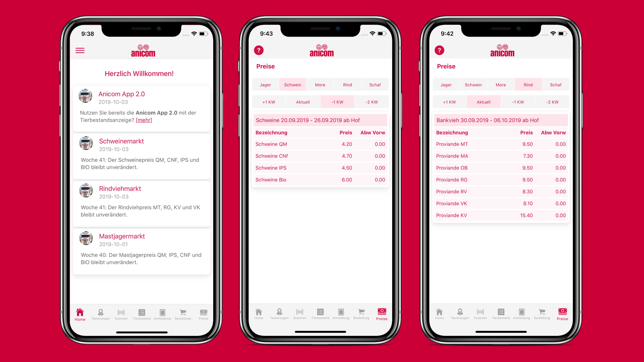Tap the help question mark icon
Screen dimensions: 644x362
pyautogui.click(x=259, y=50)
